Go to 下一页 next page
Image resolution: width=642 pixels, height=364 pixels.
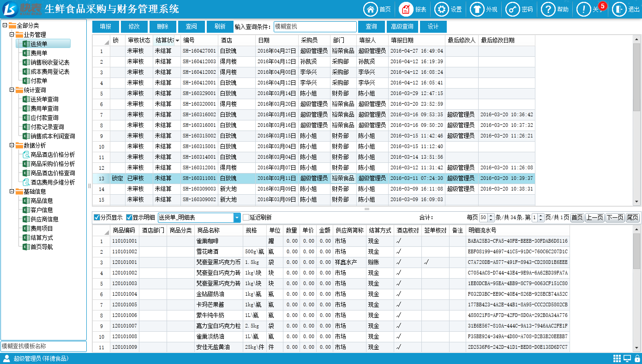tap(615, 218)
